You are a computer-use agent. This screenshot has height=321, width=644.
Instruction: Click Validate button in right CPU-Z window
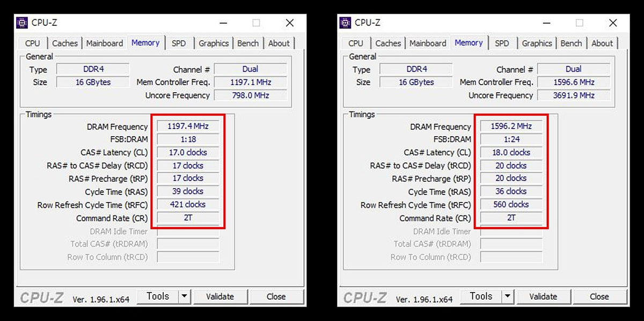coord(543,296)
